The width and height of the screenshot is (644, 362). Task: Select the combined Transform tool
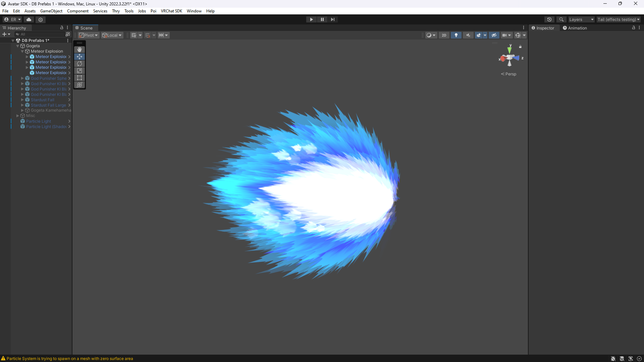click(79, 85)
